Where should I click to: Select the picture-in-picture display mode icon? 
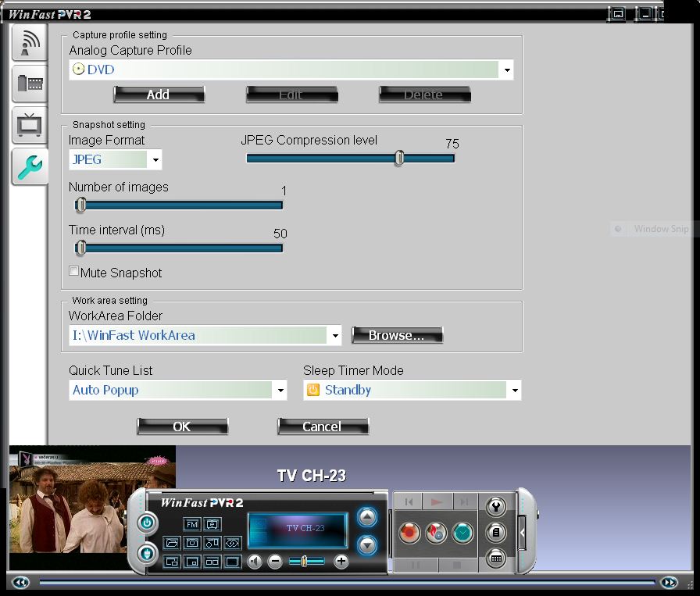pos(192,562)
